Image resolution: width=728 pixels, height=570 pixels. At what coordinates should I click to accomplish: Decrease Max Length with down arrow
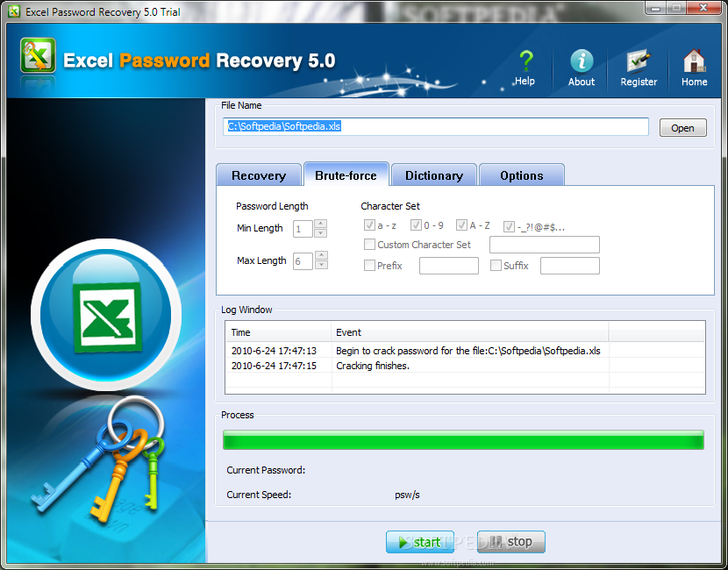[x=321, y=265]
